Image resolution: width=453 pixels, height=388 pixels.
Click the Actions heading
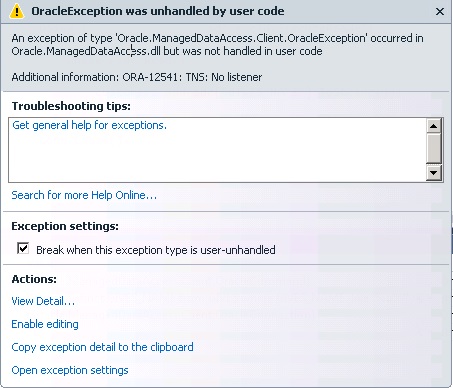34,279
